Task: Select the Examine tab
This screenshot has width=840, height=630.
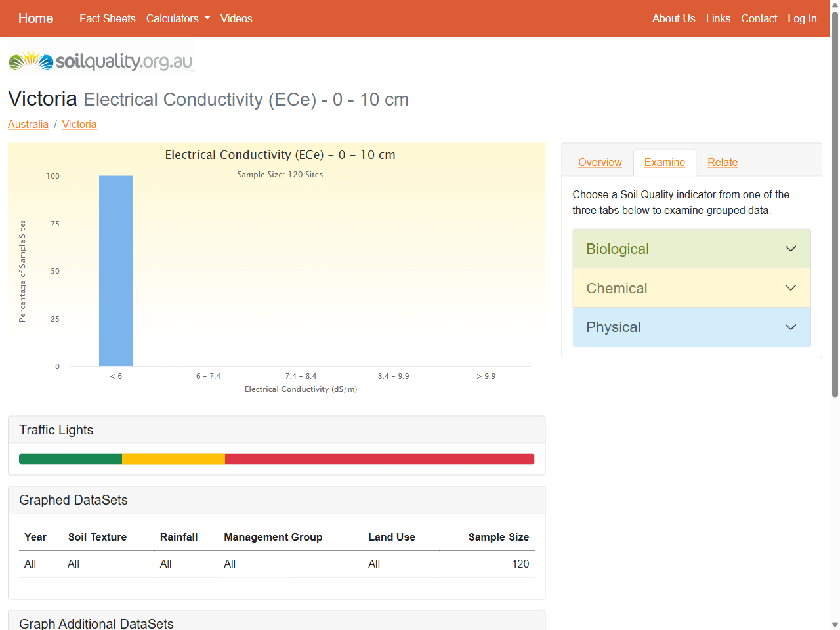Action: 664,162
